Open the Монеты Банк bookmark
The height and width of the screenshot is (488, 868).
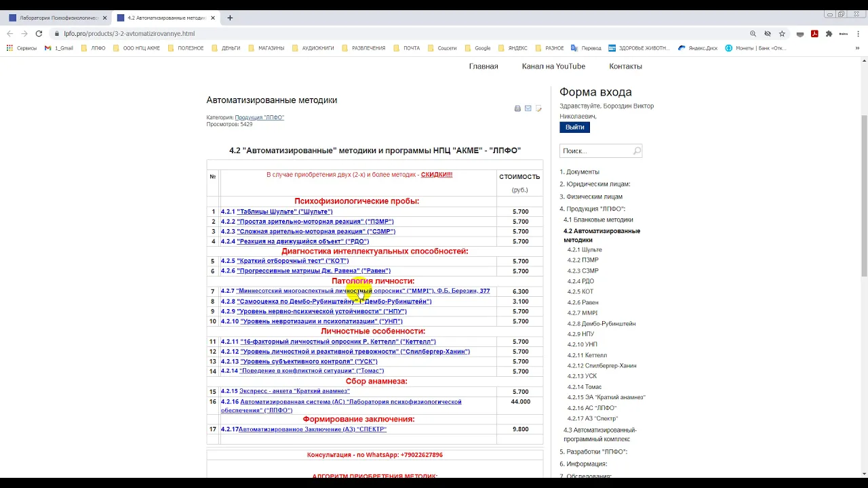755,48
